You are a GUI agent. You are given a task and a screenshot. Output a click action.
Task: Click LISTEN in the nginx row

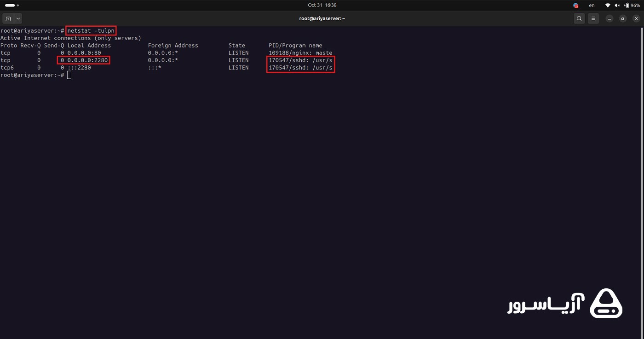click(238, 53)
